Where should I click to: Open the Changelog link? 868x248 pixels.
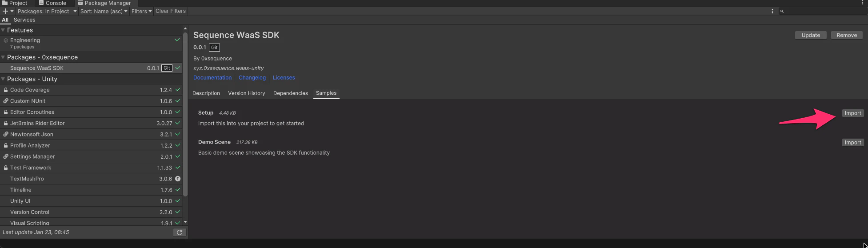point(252,78)
